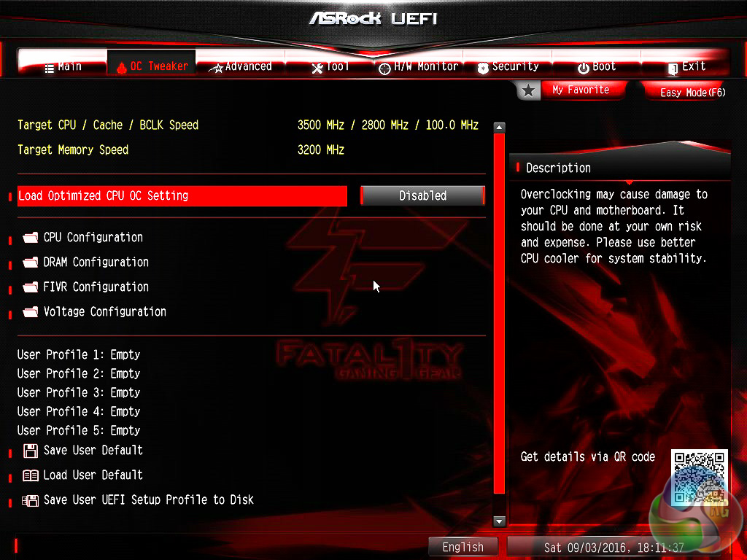747x560 pixels.
Task: Click the scrollbar up arrow
Action: (x=499, y=127)
